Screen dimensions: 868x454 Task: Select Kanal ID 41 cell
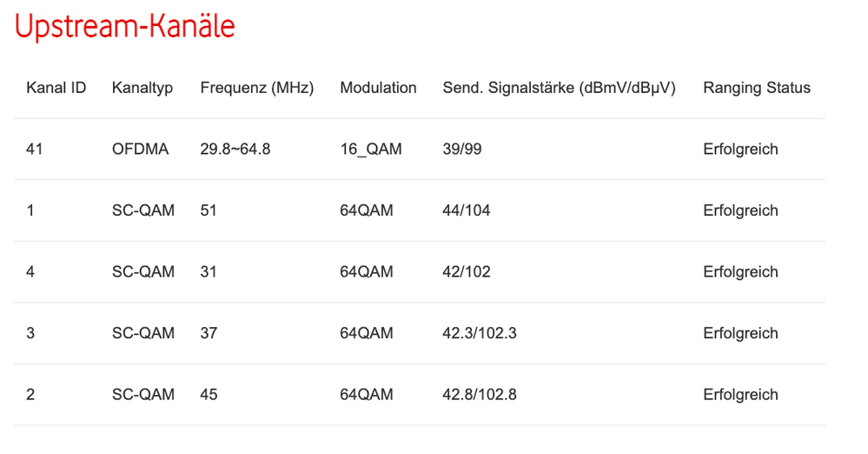35,150
